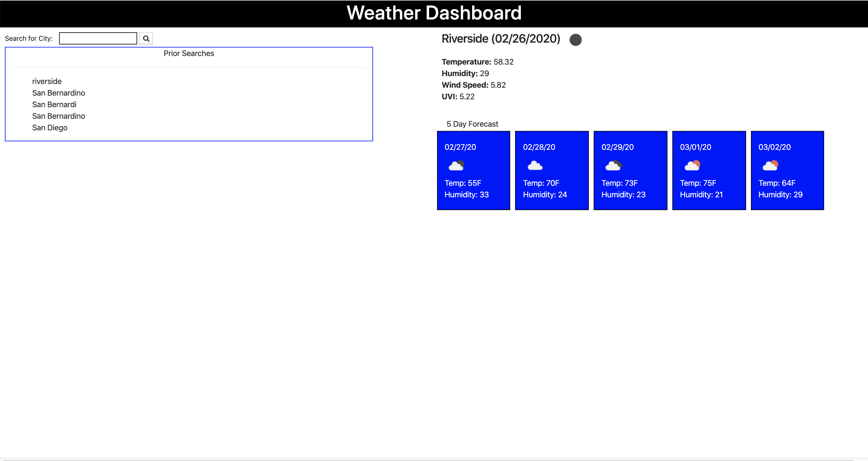
Task: Click Temp: 55F on first forecast card
Action: [x=463, y=183]
